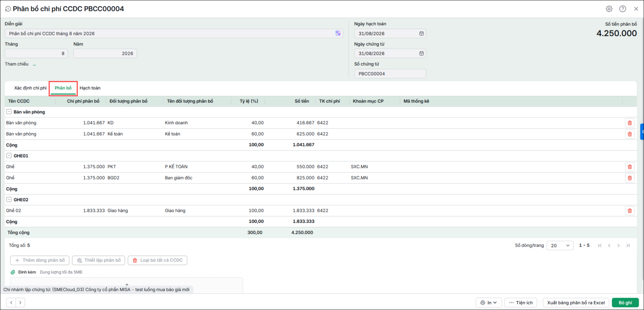644x310 pixels.
Task: Click Loại bỏ tất cả CCDC
Action: point(157,261)
